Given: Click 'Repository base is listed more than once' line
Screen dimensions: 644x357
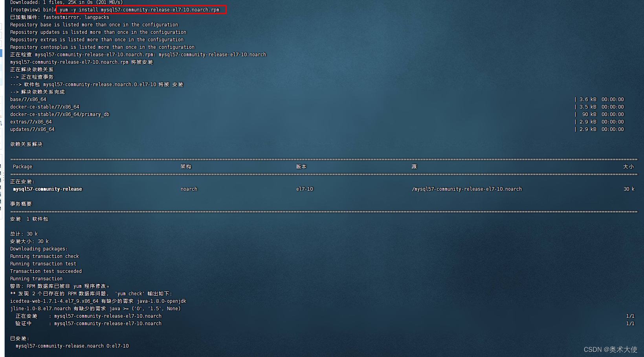Looking at the screenshot, I should point(94,25).
